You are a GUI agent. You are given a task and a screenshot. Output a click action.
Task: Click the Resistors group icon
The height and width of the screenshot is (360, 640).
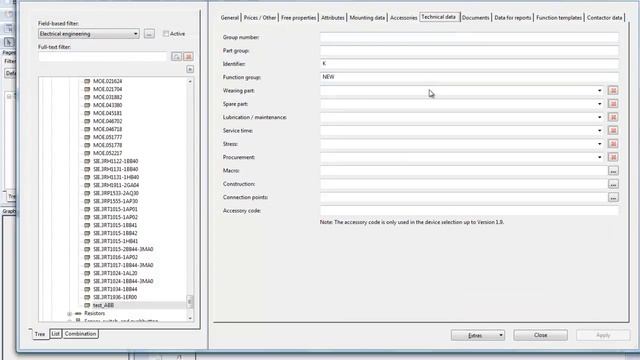[78, 313]
